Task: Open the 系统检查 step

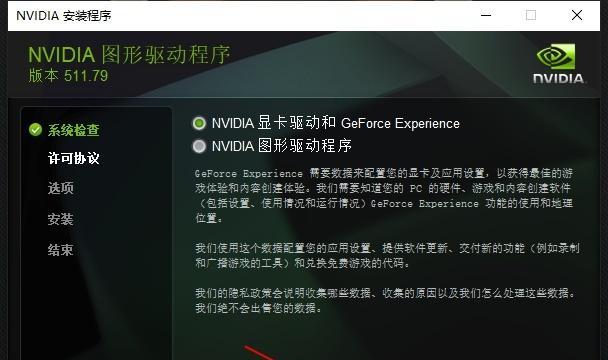Action: (x=73, y=130)
